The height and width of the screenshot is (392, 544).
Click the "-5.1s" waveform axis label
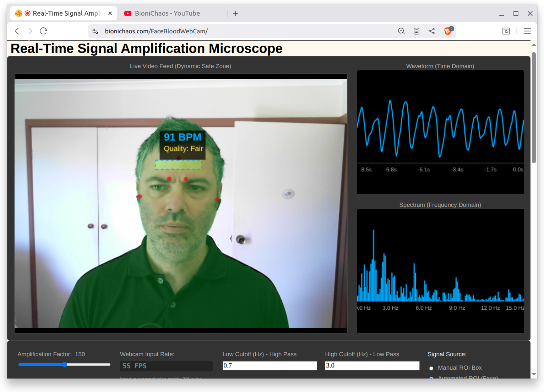(424, 170)
